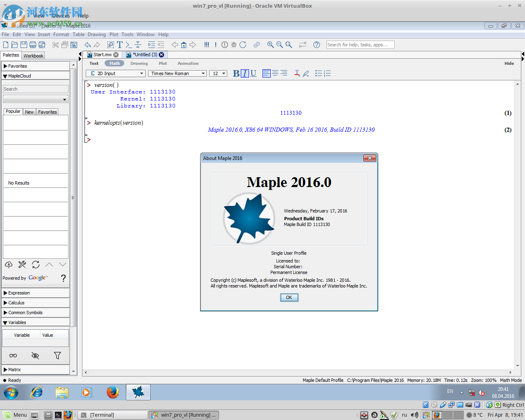Expand the Expression palette
525x420 pixels.
[x=36, y=293]
